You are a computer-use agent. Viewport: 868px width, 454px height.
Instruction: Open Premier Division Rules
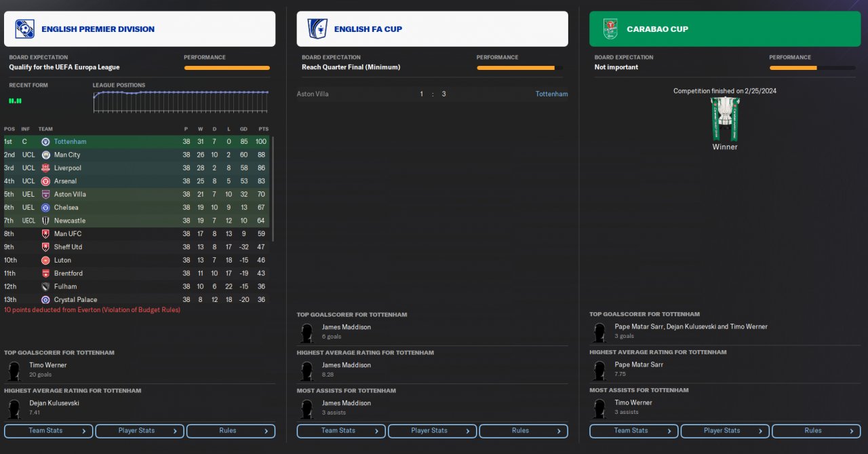tap(231, 431)
